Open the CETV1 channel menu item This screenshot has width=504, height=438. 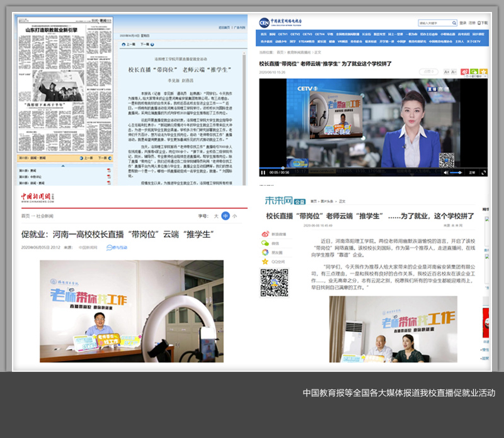click(282, 34)
